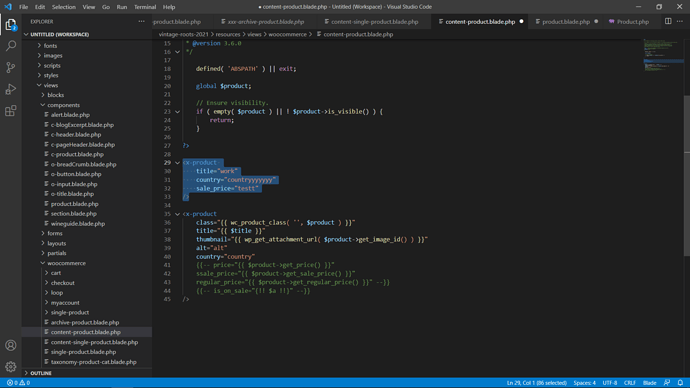Open notifications bell in status bar
This screenshot has width=690, height=388.
pyautogui.click(x=680, y=383)
